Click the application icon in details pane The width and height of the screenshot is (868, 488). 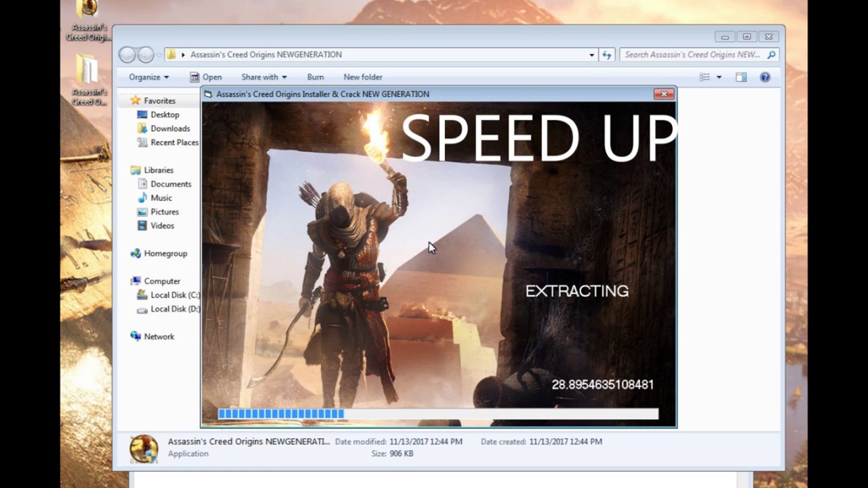click(144, 449)
